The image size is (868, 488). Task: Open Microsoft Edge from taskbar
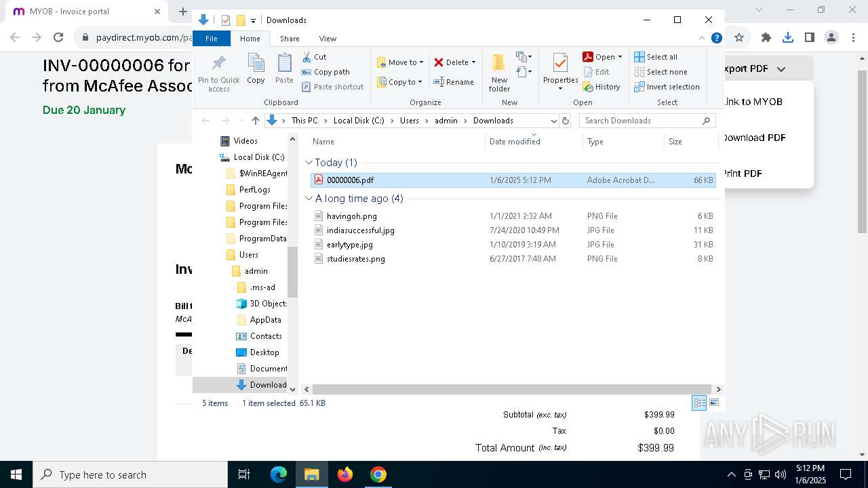pos(279,474)
